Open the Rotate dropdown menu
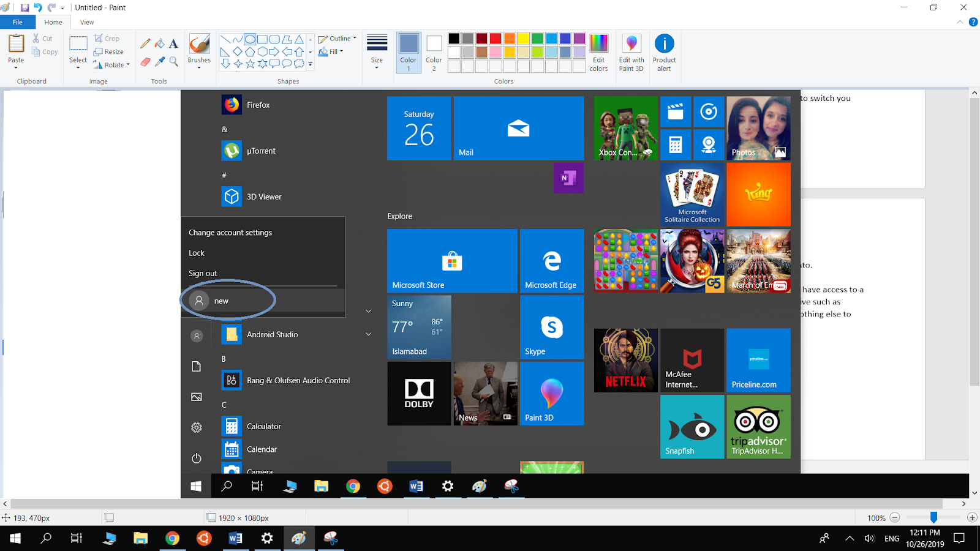Screen dimensions: 980x551 click(x=111, y=65)
